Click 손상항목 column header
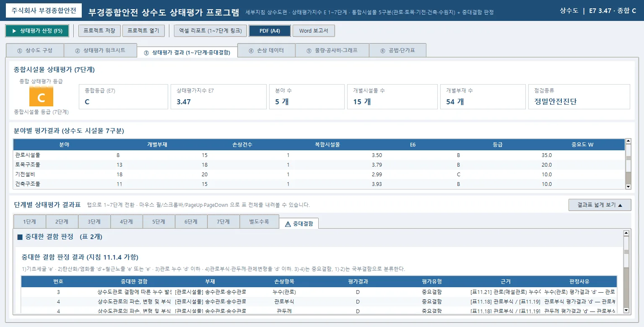The image size is (644, 327). point(284,281)
